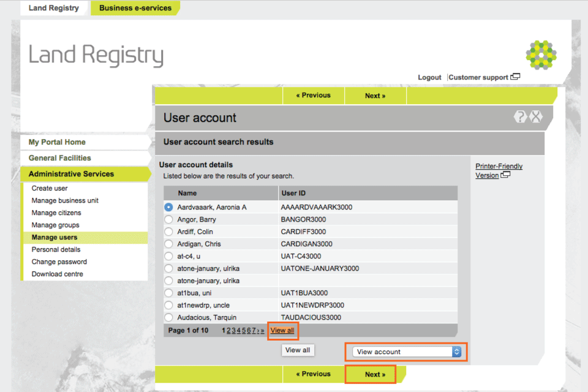Open My Portal Home menu
588x392 pixels.
[86, 142]
